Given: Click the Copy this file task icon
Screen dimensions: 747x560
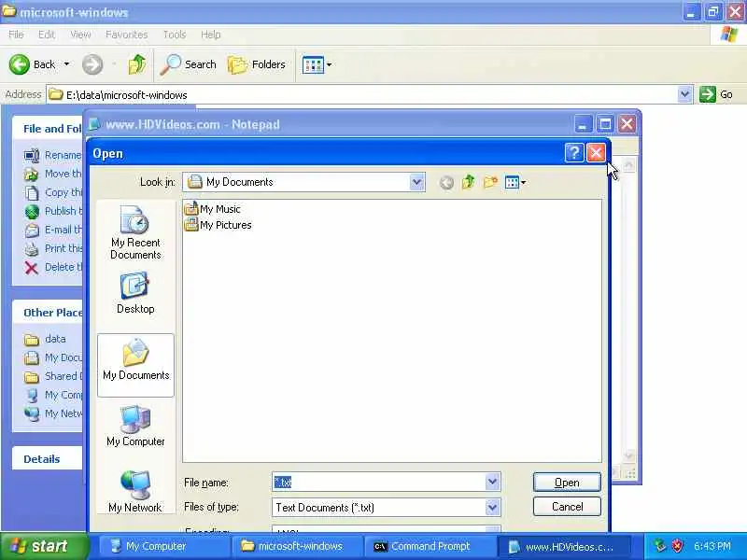Looking at the screenshot, I should [x=32, y=193].
